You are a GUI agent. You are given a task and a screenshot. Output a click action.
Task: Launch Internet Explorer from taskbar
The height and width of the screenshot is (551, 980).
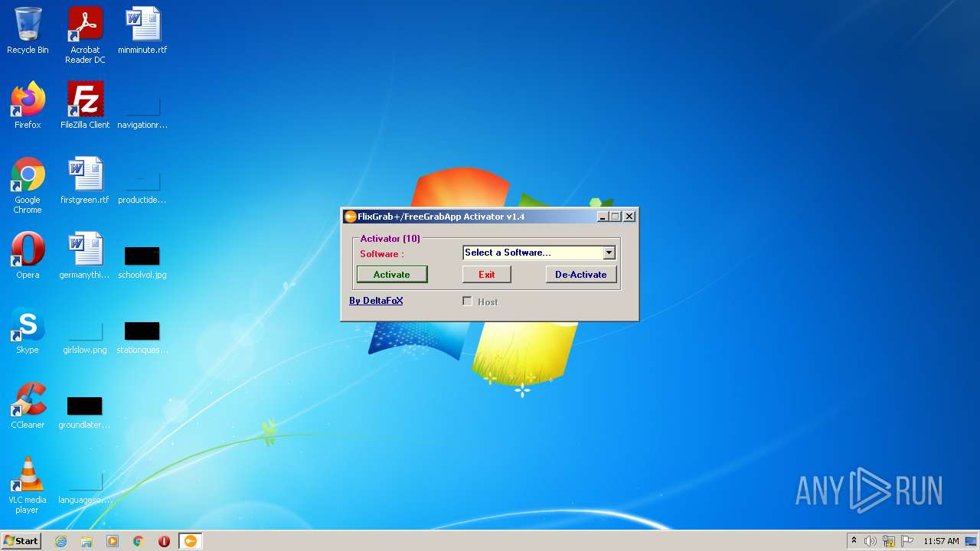point(60,541)
